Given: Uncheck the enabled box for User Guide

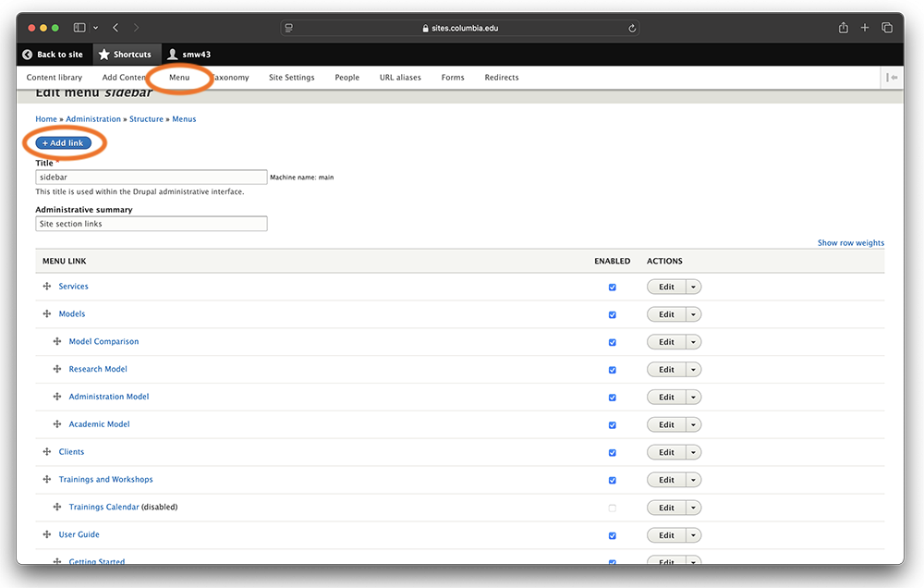Looking at the screenshot, I should pyautogui.click(x=612, y=535).
